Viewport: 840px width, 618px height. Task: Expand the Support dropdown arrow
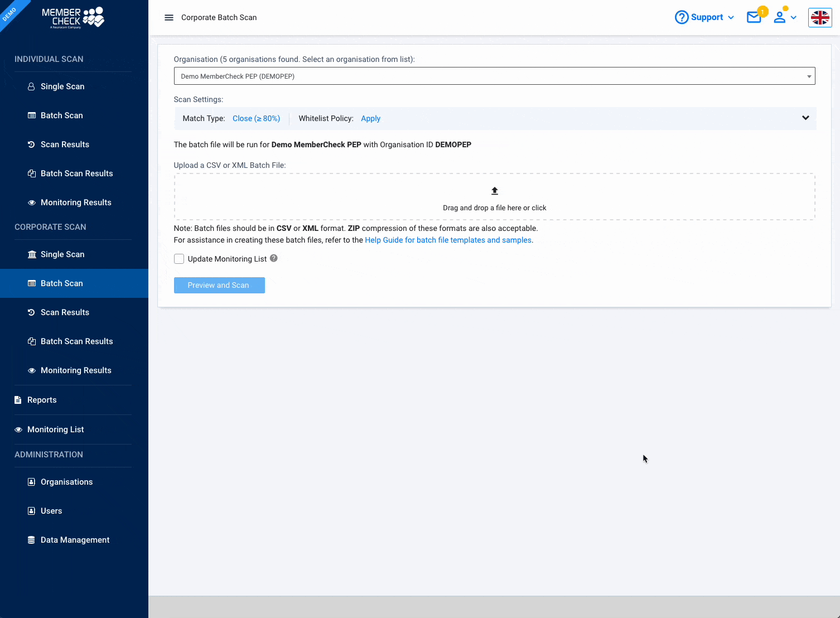(731, 18)
